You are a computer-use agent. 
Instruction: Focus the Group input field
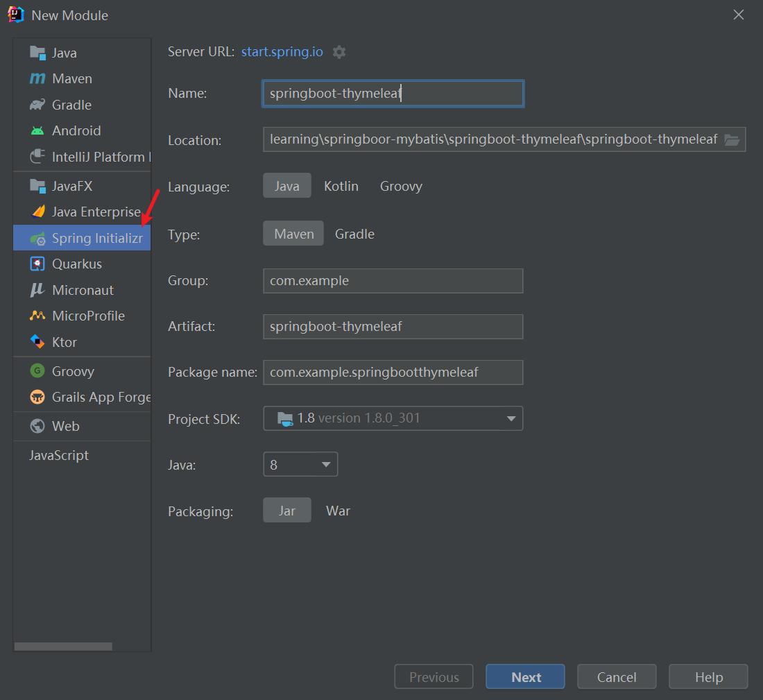(x=393, y=281)
